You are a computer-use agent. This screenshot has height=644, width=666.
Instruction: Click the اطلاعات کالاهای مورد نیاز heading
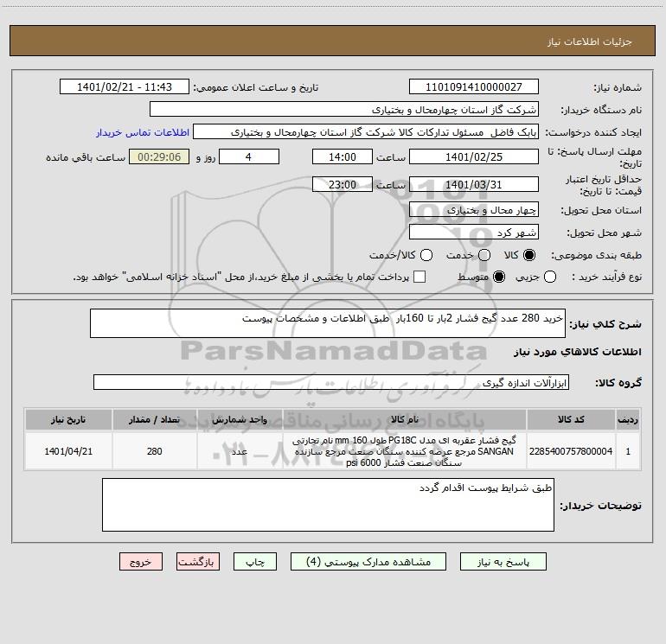click(578, 352)
